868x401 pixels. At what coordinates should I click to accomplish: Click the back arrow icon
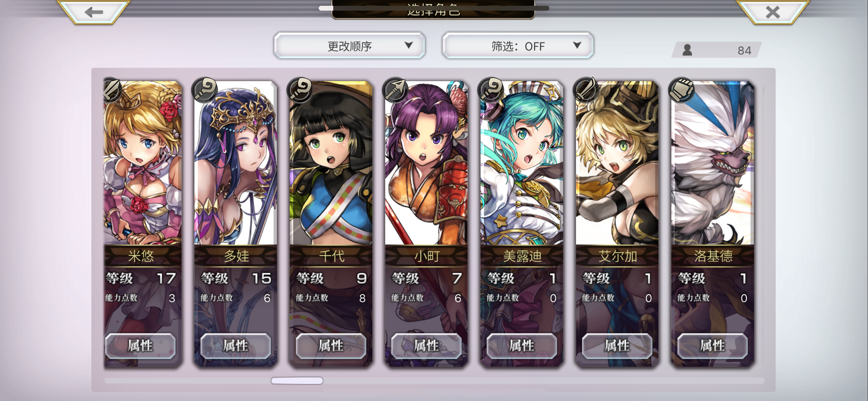(x=94, y=13)
